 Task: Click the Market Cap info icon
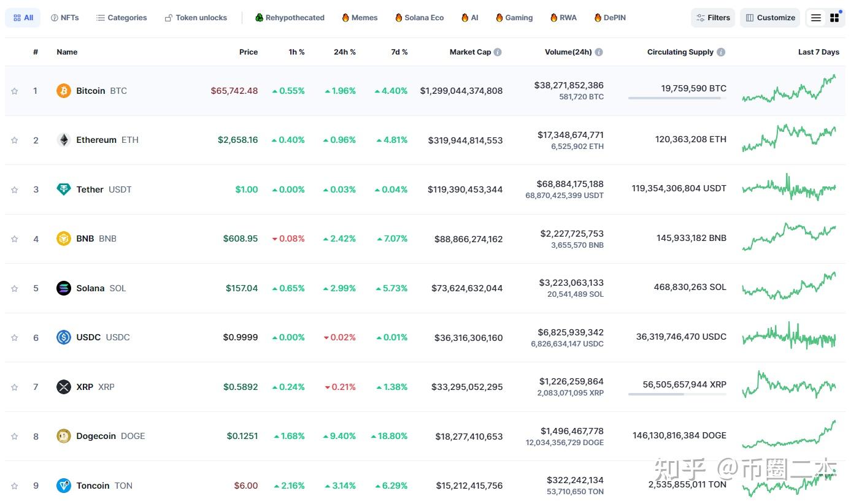pyautogui.click(x=498, y=52)
